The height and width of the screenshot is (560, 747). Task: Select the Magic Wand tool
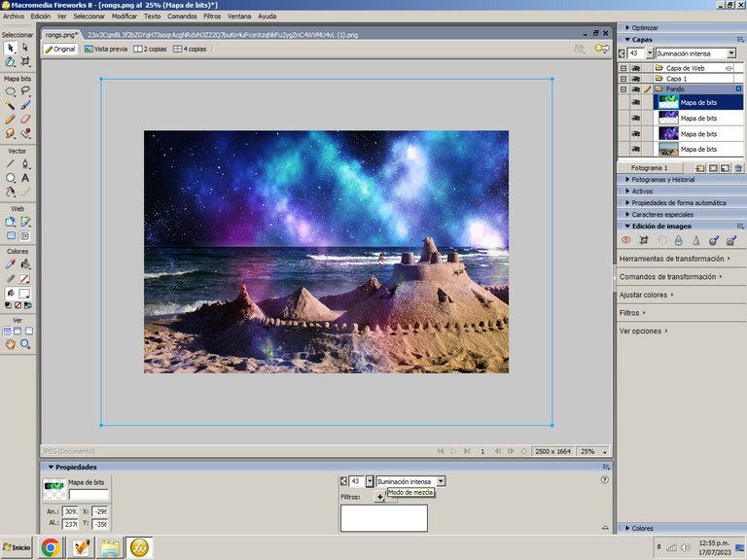[x=10, y=105]
